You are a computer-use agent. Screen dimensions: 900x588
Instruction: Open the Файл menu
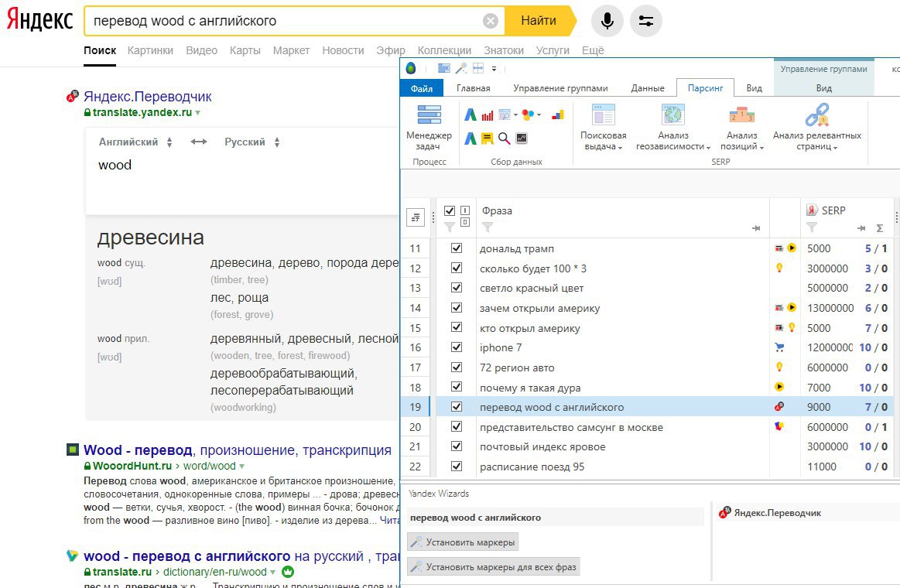point(421,87)
